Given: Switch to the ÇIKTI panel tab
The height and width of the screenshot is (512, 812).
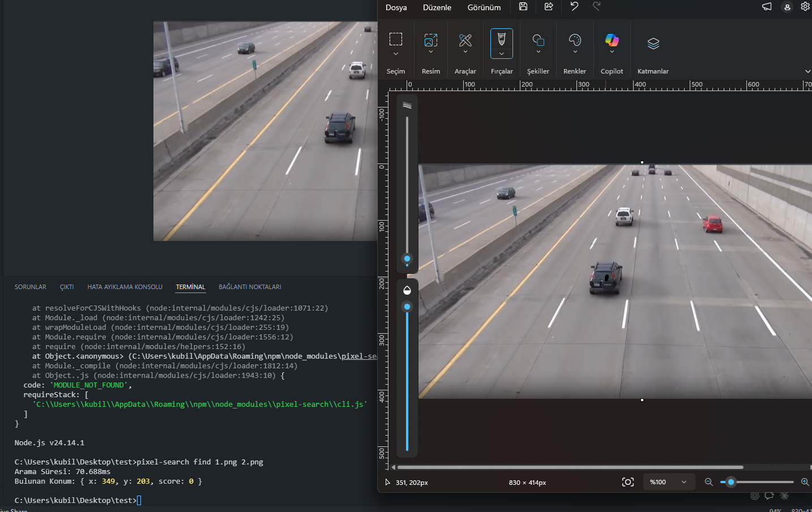Looking at the screenshot, I should coord(67,287).
